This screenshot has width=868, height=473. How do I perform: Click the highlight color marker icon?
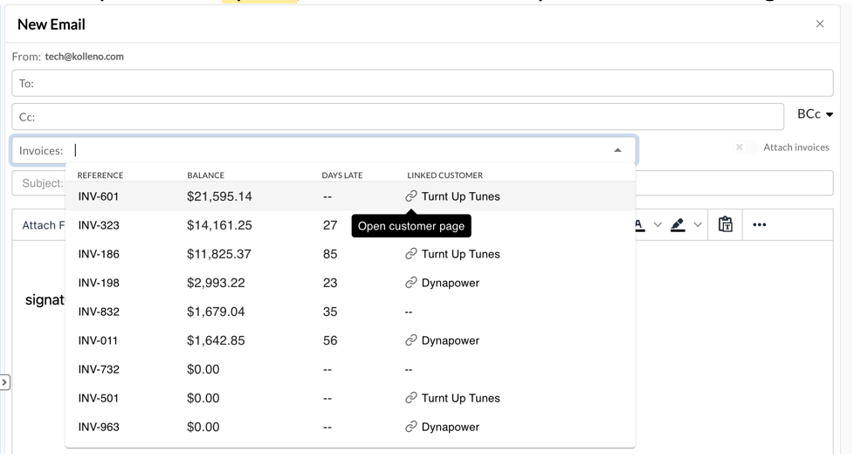click(678, 224)
